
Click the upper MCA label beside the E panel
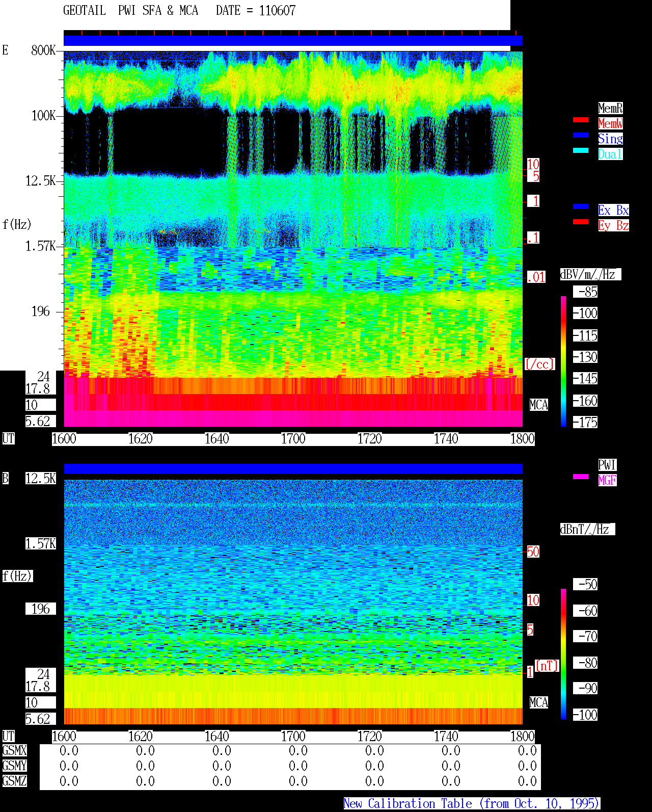pos(538,405)
